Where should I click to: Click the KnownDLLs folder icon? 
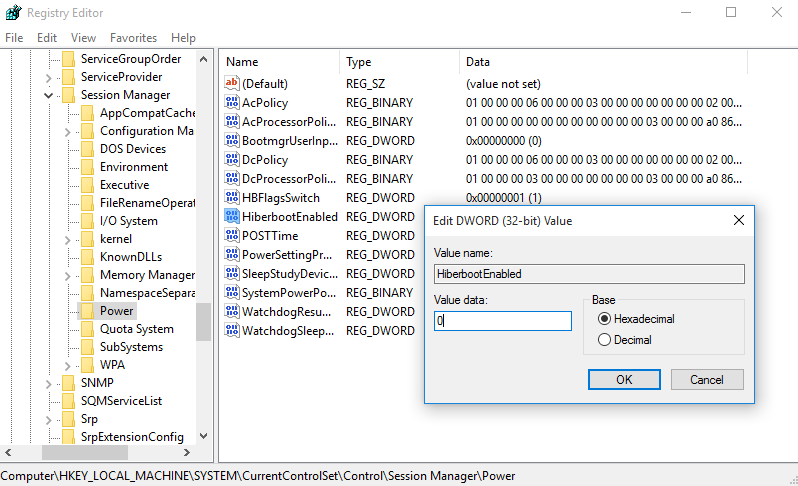click(87, 257)
